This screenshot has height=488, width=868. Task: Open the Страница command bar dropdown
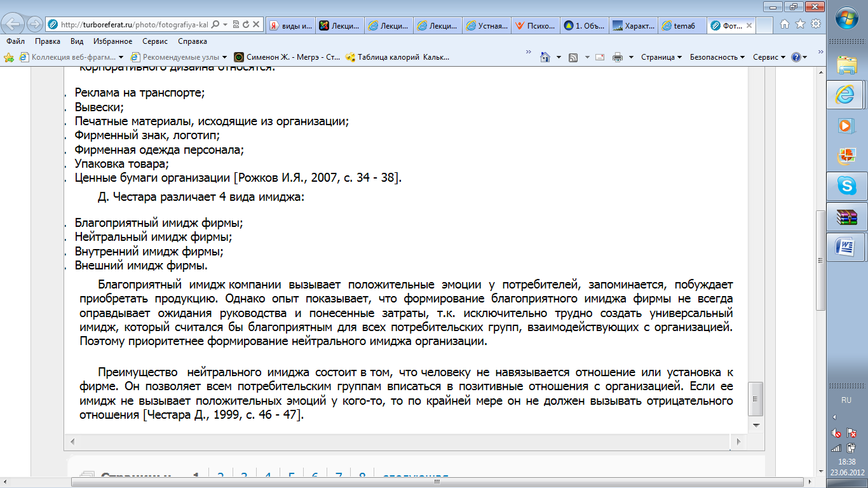coord(661,57)
